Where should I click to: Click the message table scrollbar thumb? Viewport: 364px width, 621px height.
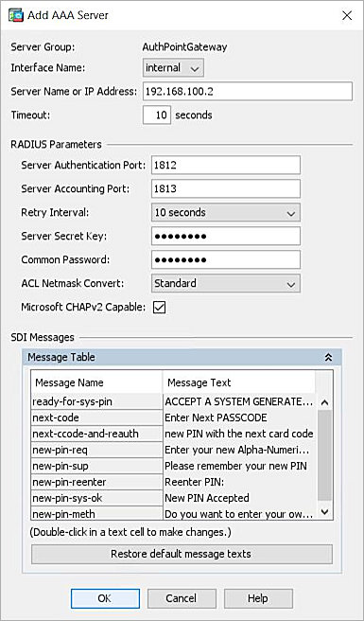[325, 455]
